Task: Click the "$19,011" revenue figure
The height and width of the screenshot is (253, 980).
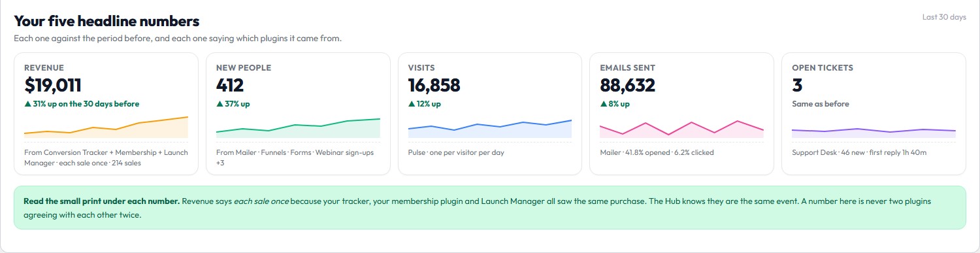Action: click(53, 86)
